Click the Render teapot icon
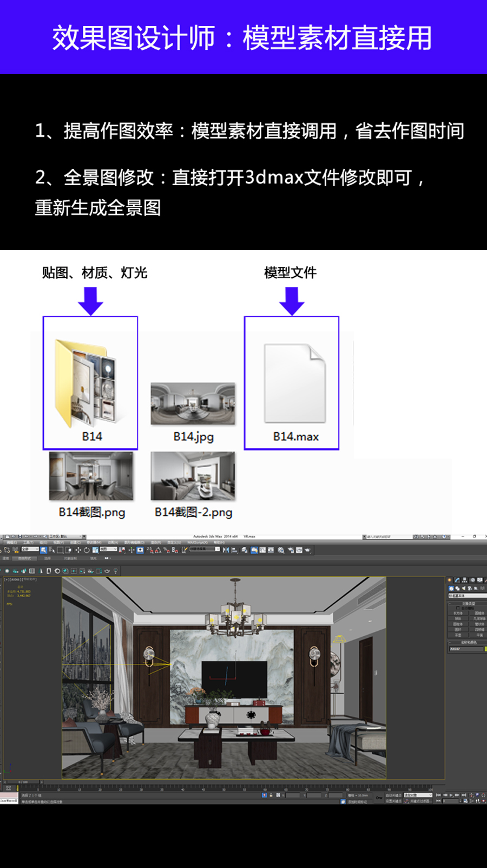Image resolution: width=487 pixels, height=868 pixels. tap(308, 550)
